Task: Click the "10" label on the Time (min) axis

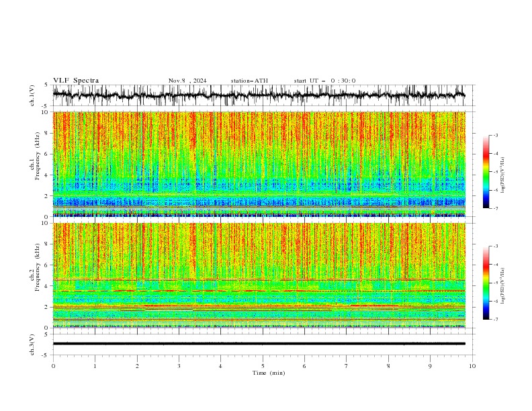Action: (x=472, y=366)
